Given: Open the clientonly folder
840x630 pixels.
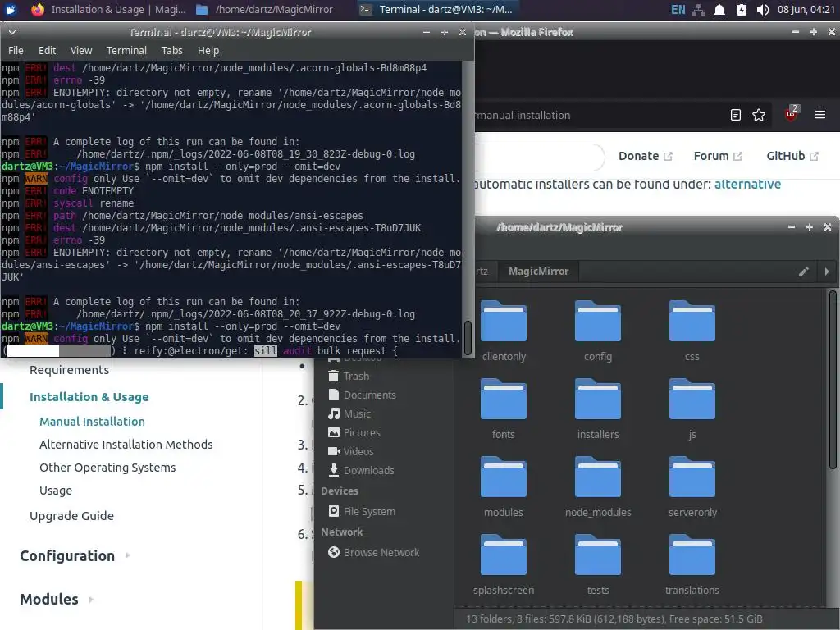Looking at the screenshot, I should pos(503,331).
